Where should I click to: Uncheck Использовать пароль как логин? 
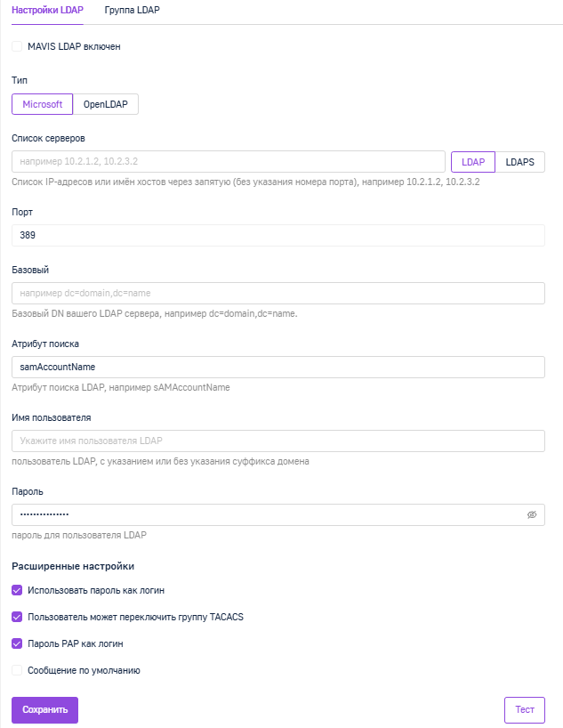17,590
